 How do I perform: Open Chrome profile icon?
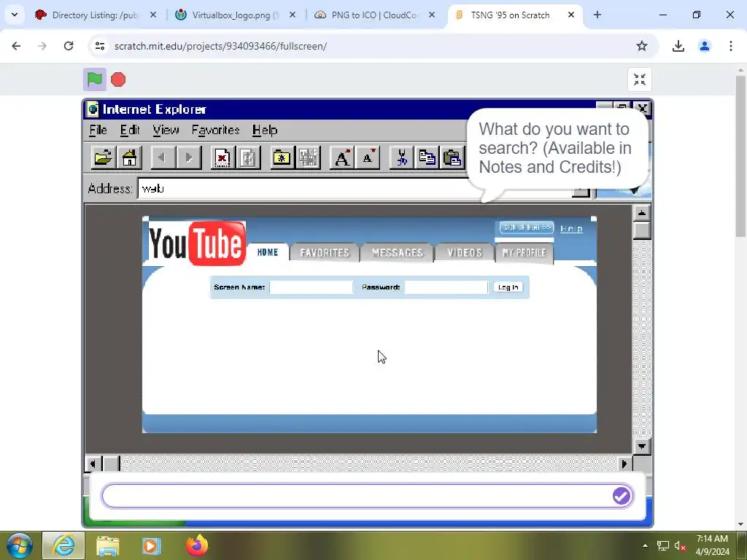click(705, 46)
